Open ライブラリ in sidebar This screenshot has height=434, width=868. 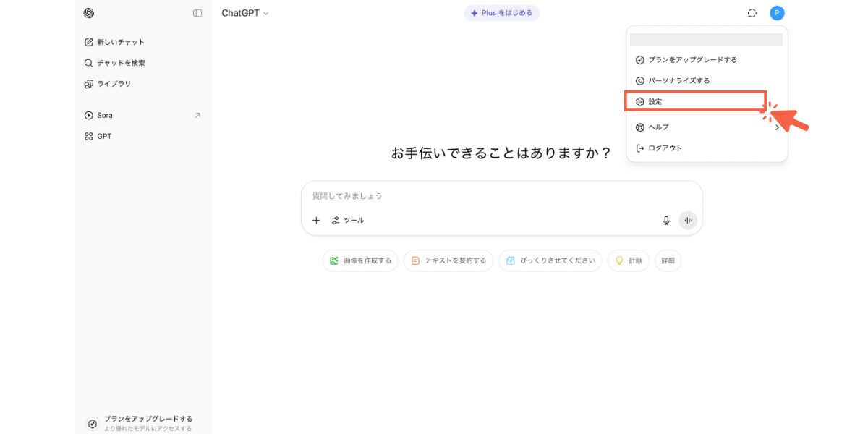pyautogui.click(x=143, y=84)
